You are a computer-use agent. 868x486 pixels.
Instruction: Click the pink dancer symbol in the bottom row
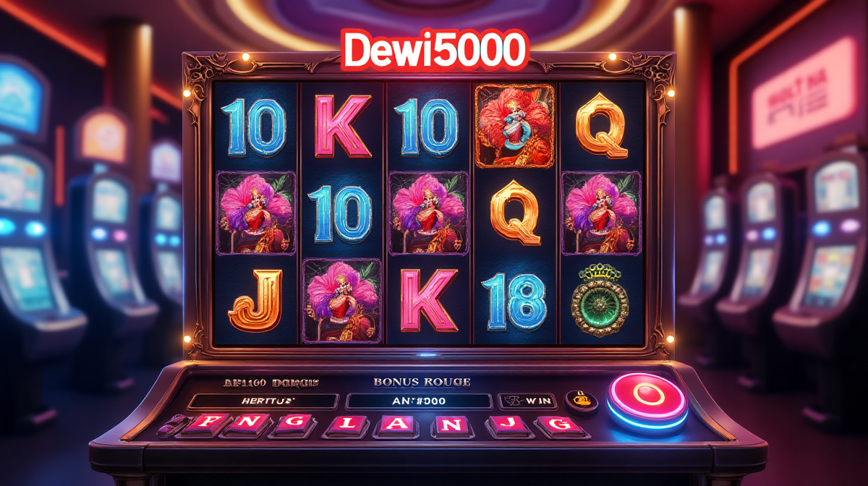pyautogui.click(x=341, y=299)
